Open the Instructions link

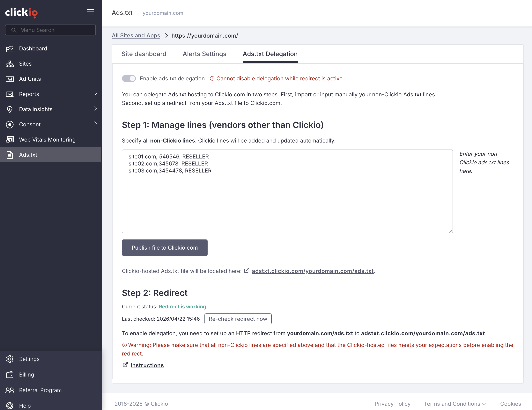tap(147, 365)
